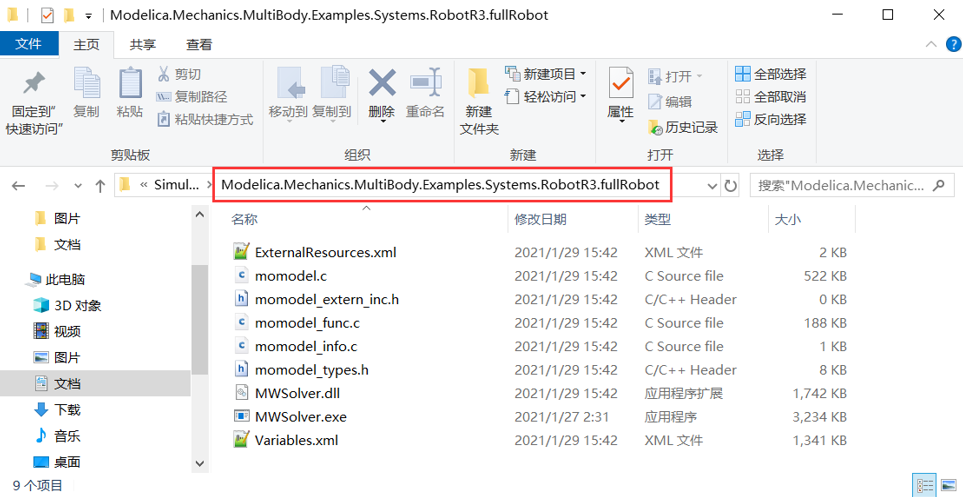963x497 pixels.
Task: Open Desktop in navigation pane
Action: coord(57,462)
